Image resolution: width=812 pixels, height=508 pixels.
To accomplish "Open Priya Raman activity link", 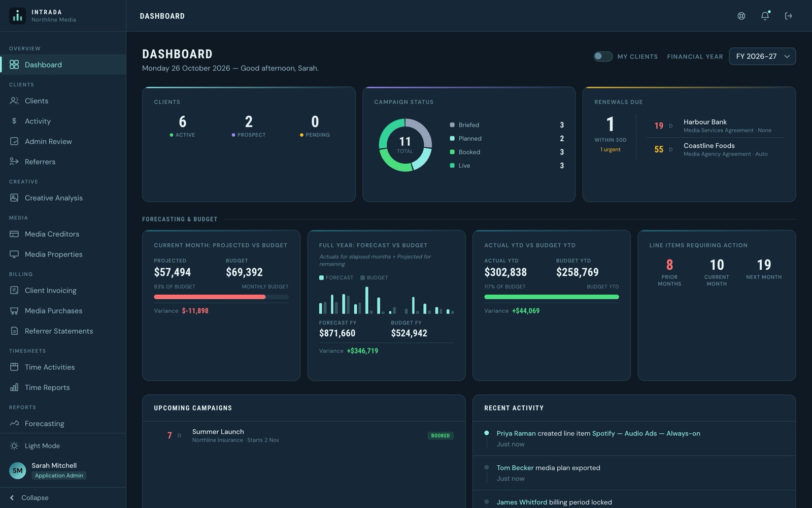I will click(x=516, y=433).
